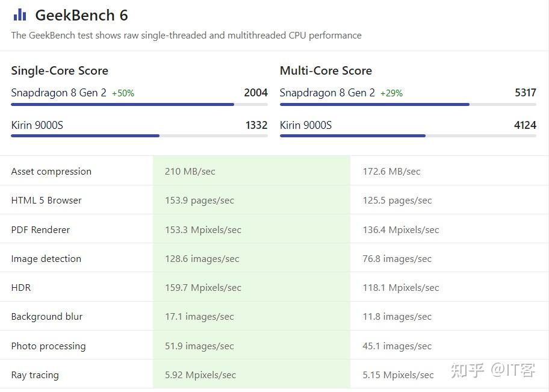Click Snapdragon 8 Gen 2 under Single-Core Score

[x=59, y=93]
